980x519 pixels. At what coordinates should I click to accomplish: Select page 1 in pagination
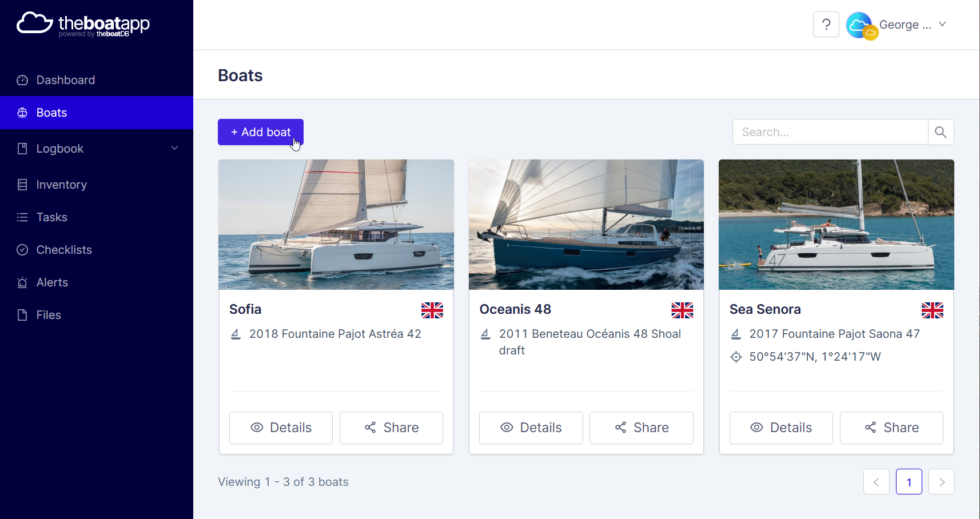[909, 482]
